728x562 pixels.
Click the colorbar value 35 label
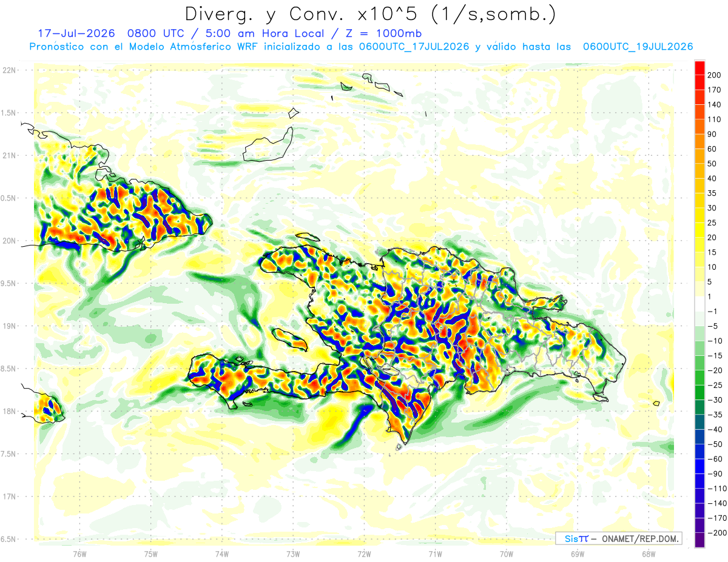click(713, 193)
